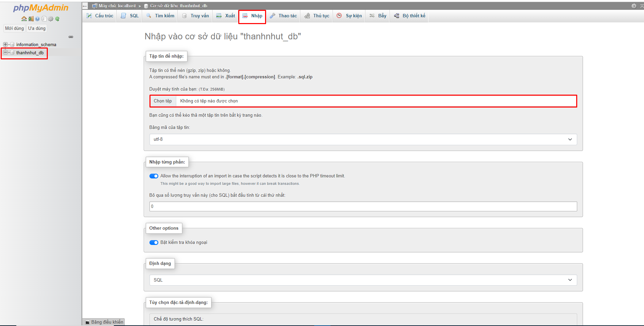The image size is (644, 326).
Task: Click the link chain icon in sidebar
Action: click(71, 37)
